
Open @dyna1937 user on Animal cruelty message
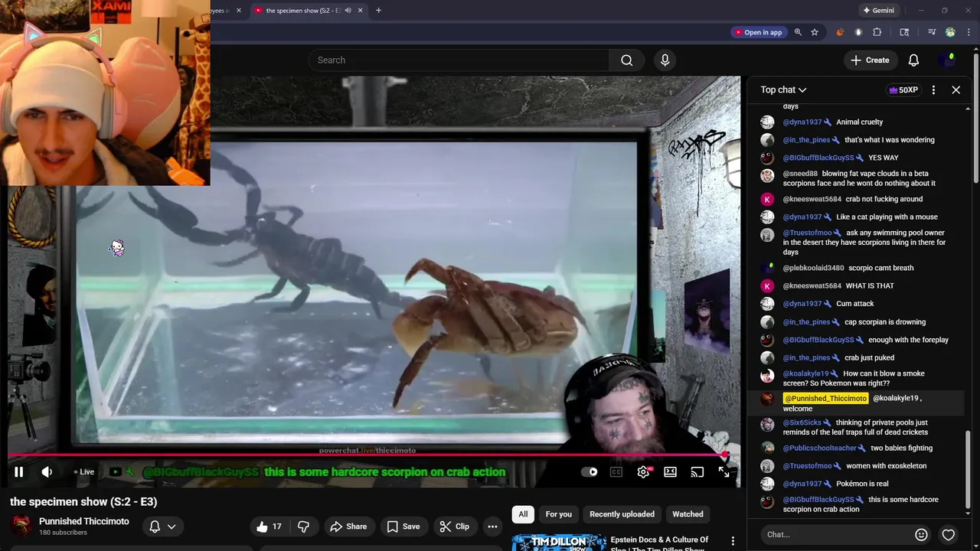tap(802, 122)
